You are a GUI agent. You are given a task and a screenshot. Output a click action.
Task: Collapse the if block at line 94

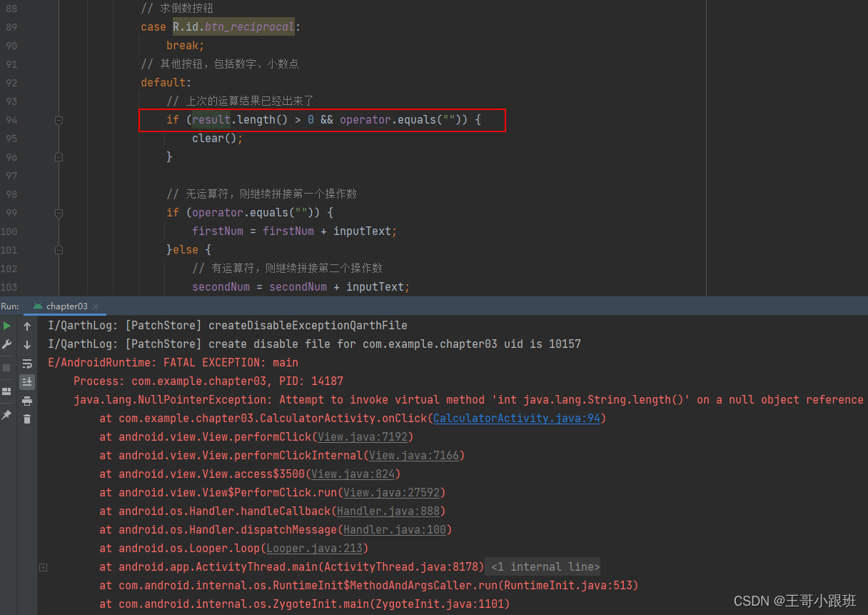pyautogui.click(x=59, y=120)
